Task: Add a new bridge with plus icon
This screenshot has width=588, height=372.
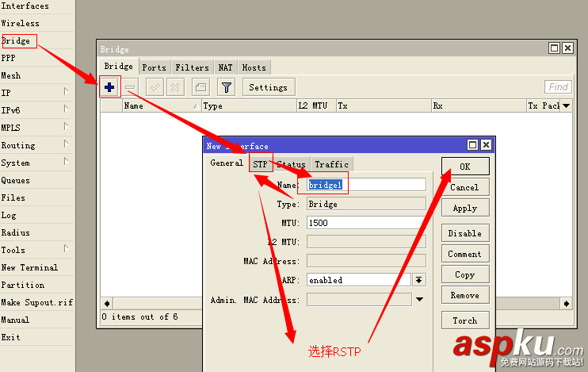Action: coord(109,87)
